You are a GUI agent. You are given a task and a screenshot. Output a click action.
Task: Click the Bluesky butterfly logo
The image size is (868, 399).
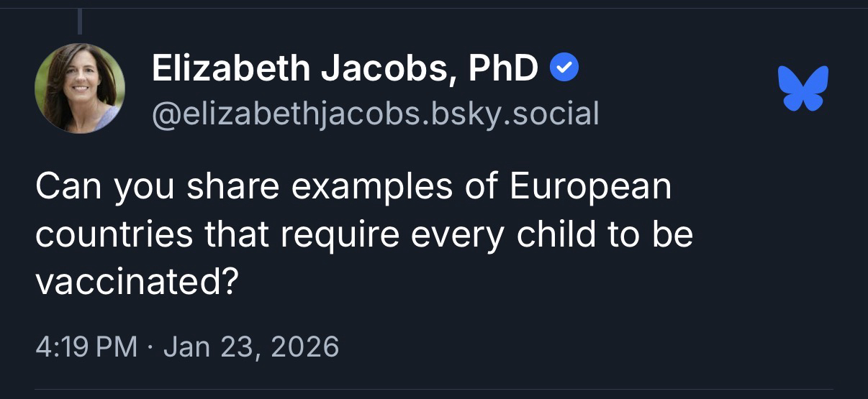pos(803,88)
